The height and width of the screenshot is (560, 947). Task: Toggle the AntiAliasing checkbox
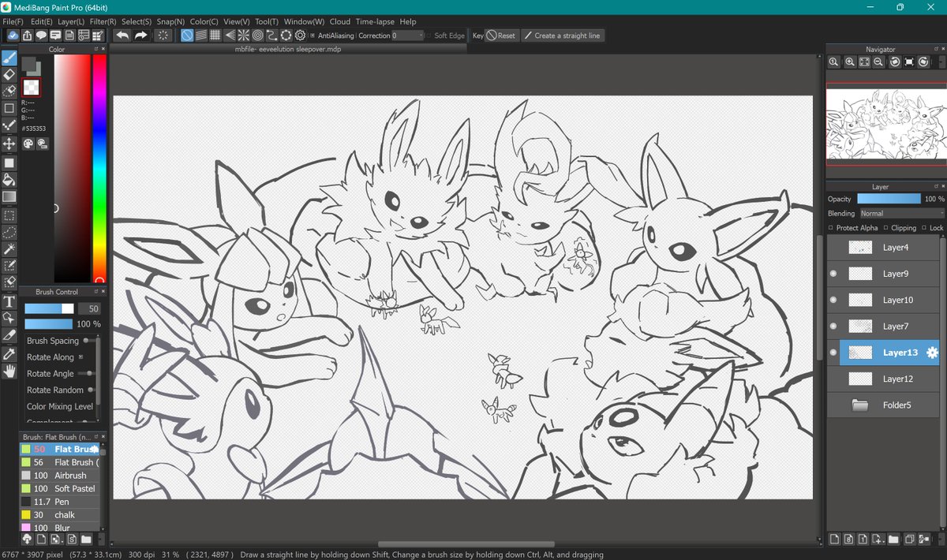[313, 35]
